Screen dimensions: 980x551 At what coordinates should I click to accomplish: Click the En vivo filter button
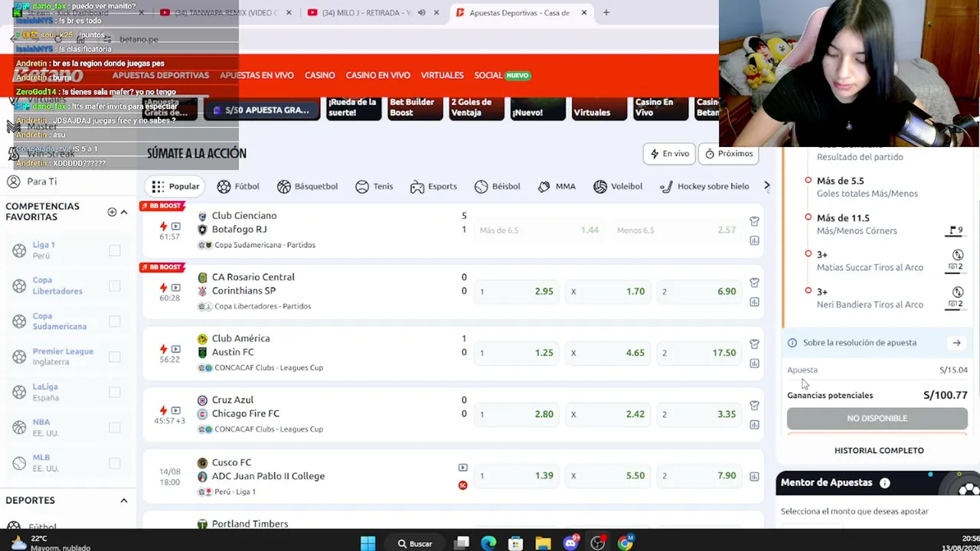[670, 154]
